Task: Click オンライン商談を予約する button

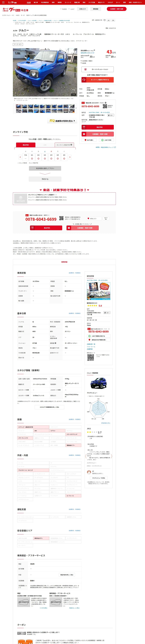Action: (x=97, y=80)
